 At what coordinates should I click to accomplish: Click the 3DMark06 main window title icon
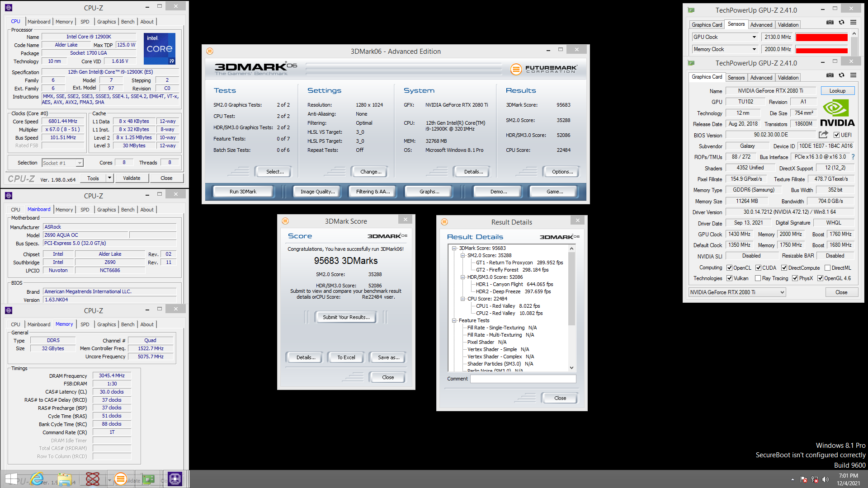pos(210,51)
